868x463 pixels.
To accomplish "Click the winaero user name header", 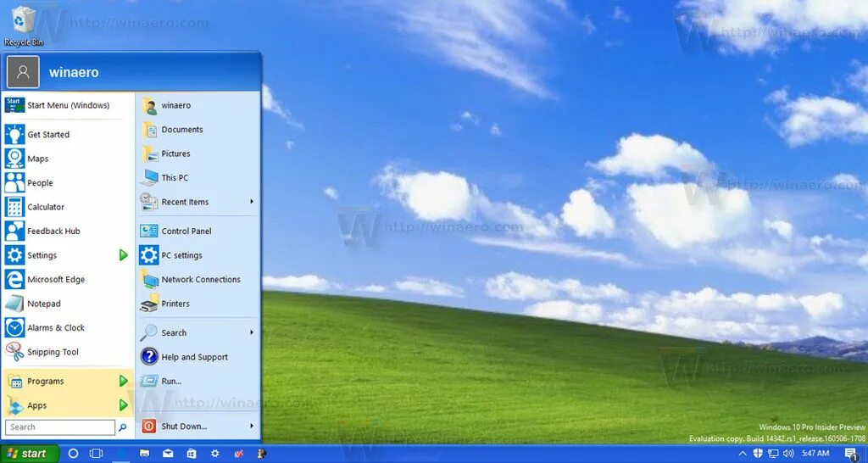I will pyautogui.click(x=74, y=73).
